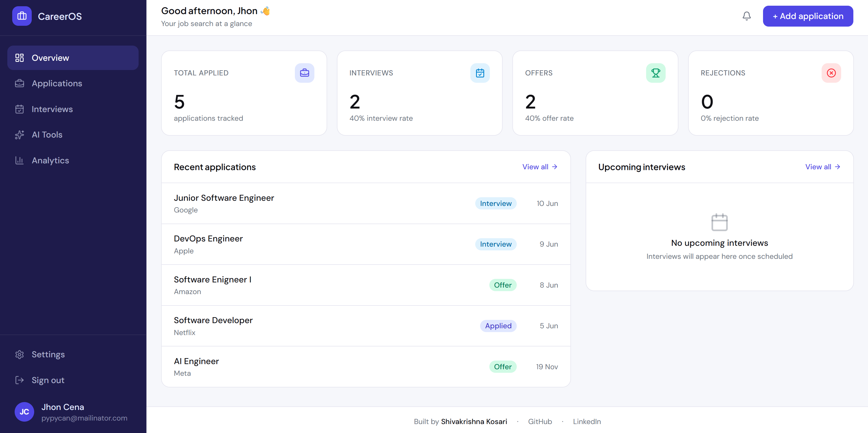Image resolution: width=868 pixels, height=433 pixels.
Task: Click the CareerOS briefcase logo icon
Action: (22, 16)
